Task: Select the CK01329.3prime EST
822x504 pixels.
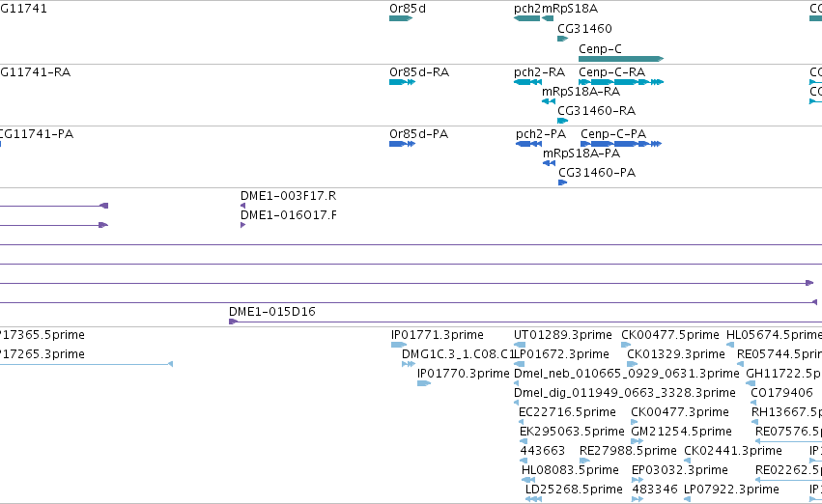Action: coord(633,364)
